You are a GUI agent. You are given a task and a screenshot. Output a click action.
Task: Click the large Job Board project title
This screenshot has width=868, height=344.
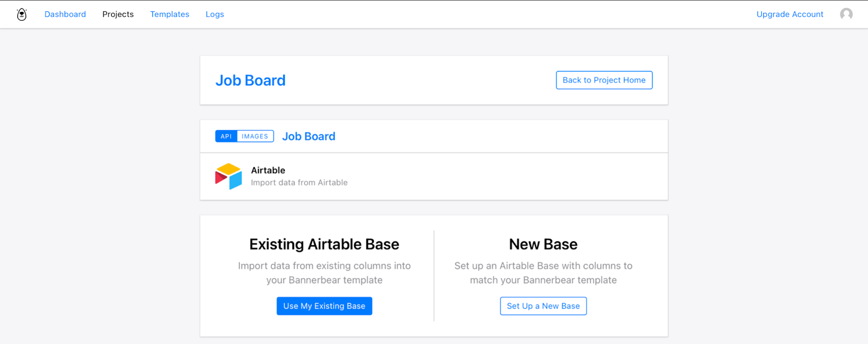251,80
